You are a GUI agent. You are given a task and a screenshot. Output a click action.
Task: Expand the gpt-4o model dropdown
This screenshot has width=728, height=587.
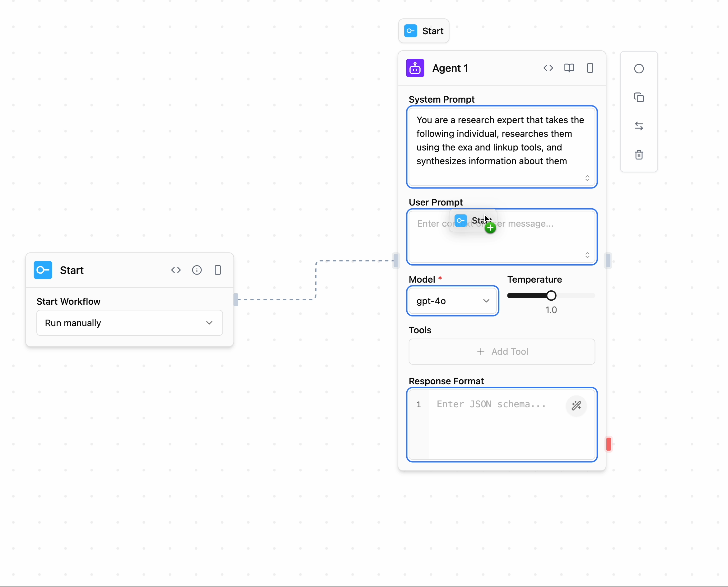452,301
